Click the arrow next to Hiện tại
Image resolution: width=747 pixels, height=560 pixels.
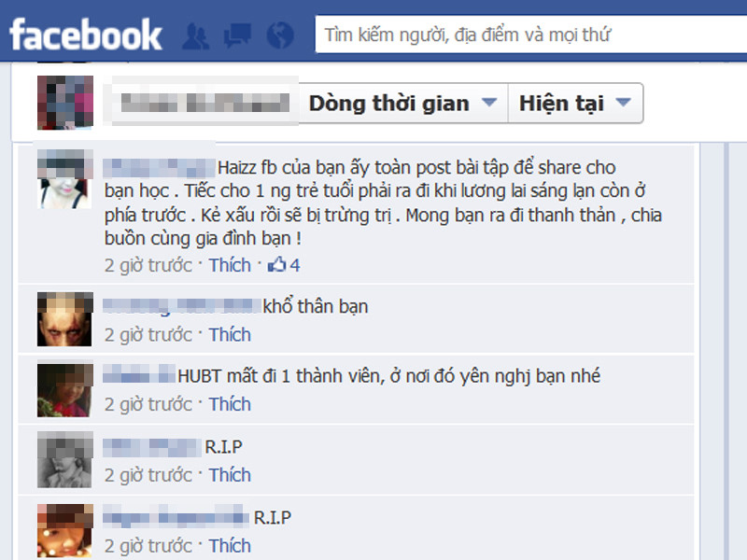pos(623,102)
